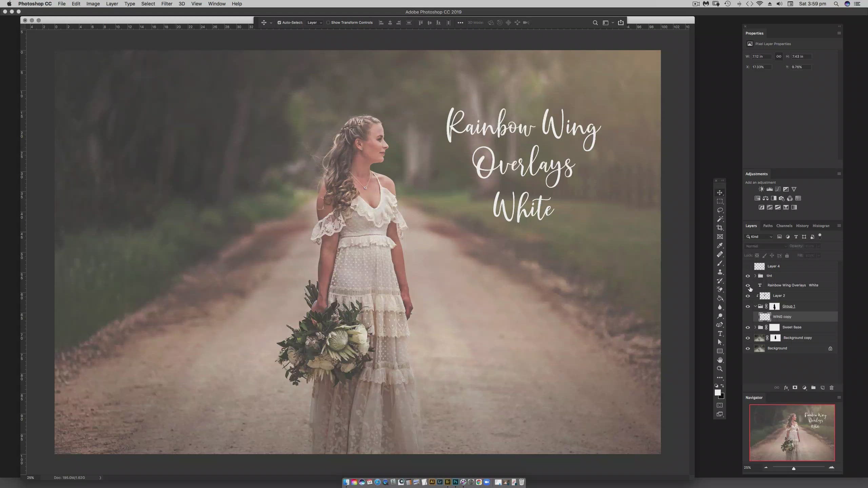Open the Kind filter dropdown
868x488 pixels.
pos(759,237)
